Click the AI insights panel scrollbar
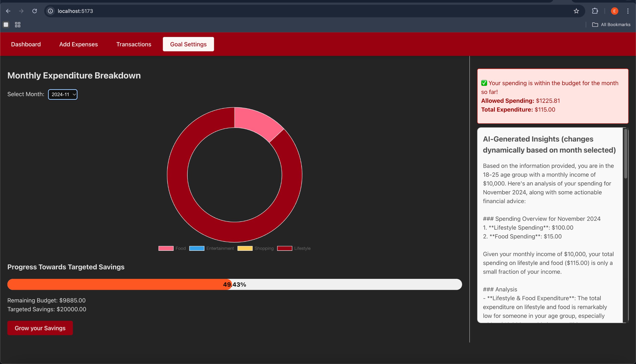This screenshot has width=636, height=364. click(x=626, y=153)
